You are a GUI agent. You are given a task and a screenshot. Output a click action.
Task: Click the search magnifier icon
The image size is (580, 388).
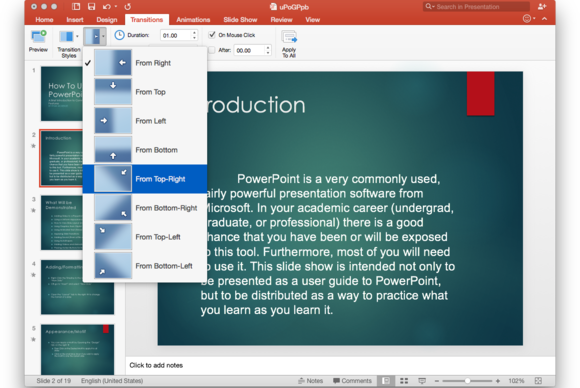(x=428, y=6)
